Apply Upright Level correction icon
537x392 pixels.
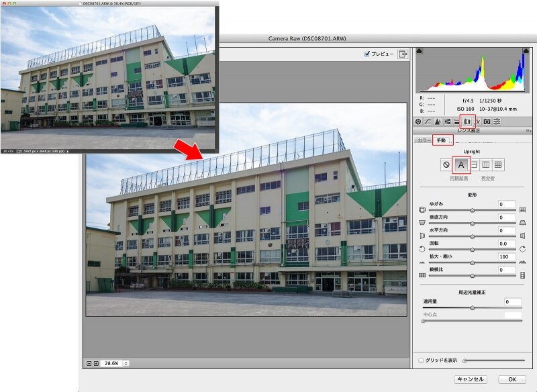point(475,164)
